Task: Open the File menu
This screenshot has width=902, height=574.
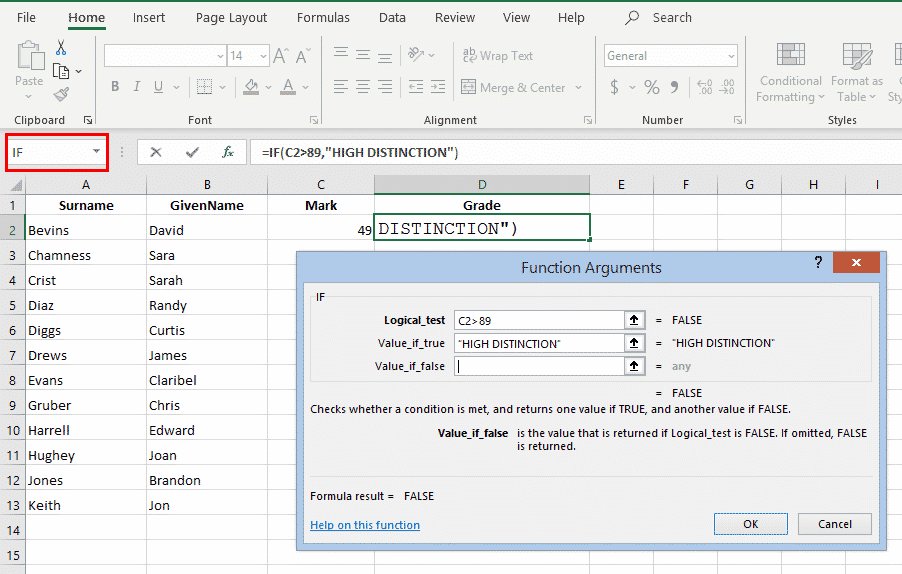Action: point(27,18)
